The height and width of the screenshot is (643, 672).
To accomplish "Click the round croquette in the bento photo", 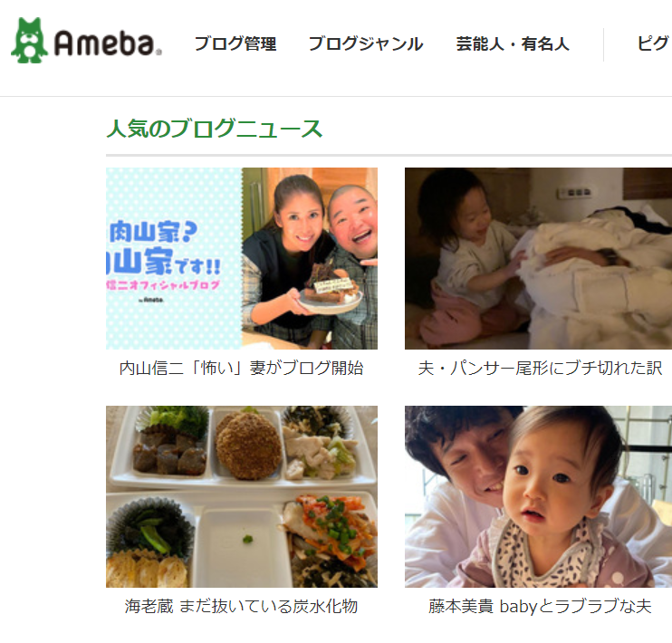I will point(248,444).
